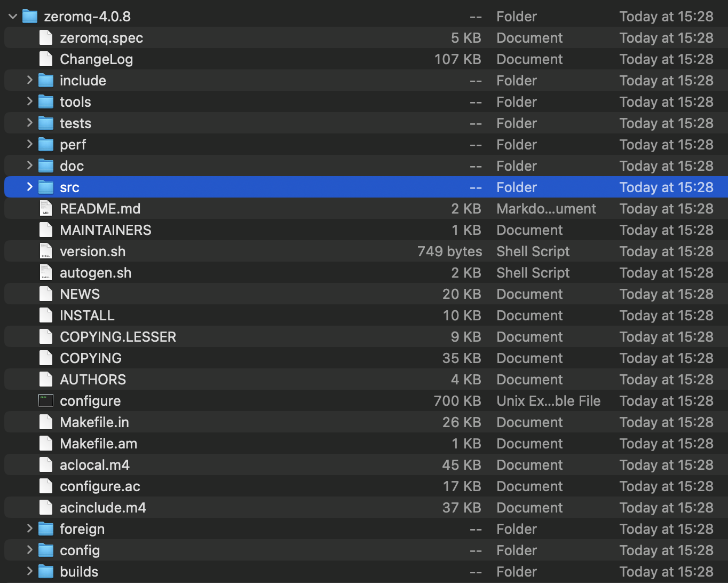The height and width of the screenshot is (583, 728).
Task: Click the zeromq.spec document icon
Action: [46, 38]
